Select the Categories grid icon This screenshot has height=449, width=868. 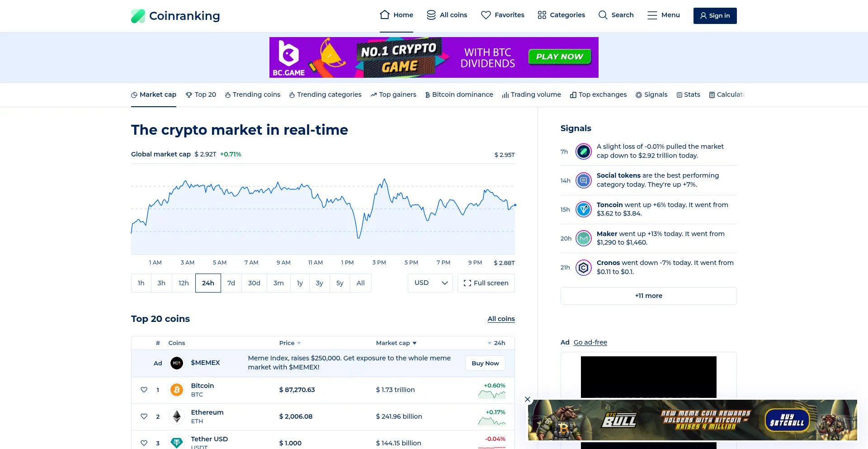pyautogui.click(x=542, y=14)
